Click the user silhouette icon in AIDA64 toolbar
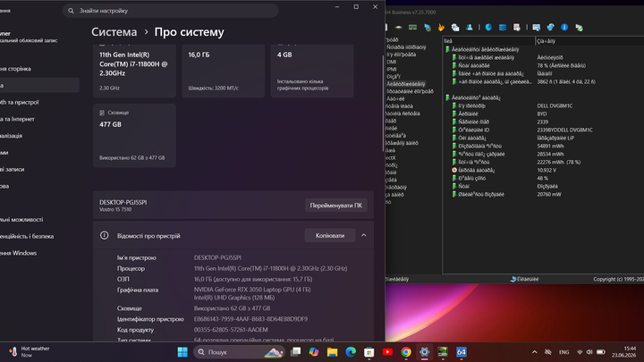644x362 pixels. 469,28
